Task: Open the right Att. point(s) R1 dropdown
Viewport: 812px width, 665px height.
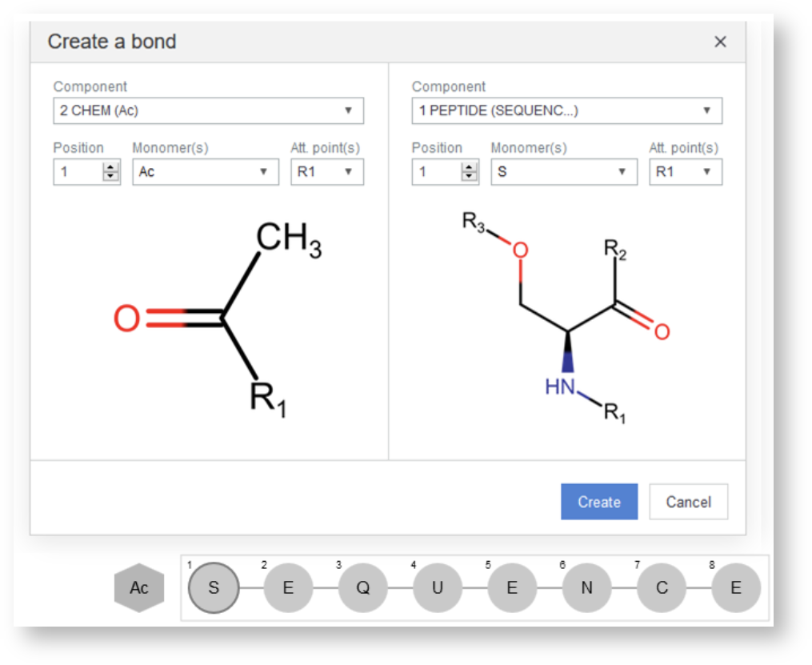Action: (685, 172)
